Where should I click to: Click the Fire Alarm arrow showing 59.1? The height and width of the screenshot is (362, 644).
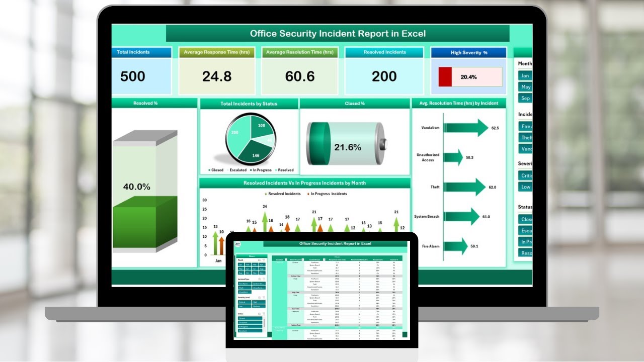click(x=456, y=246)
